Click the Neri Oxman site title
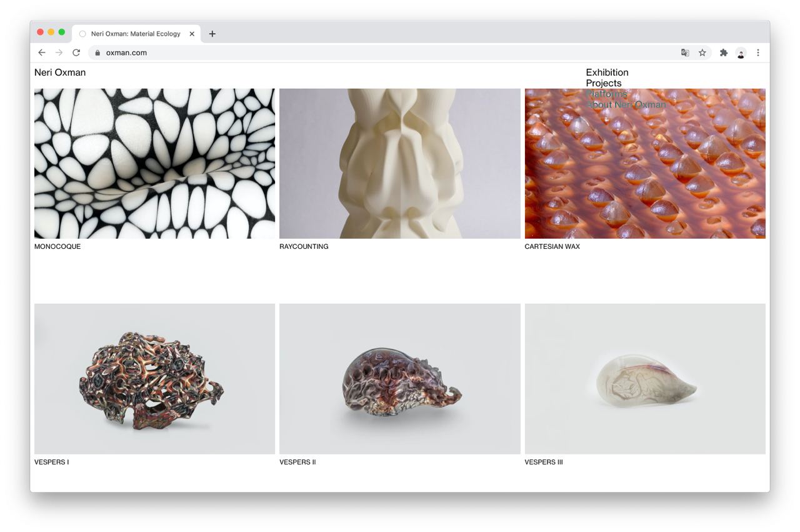This screenshot has width=800, height=532. tap(60, 73)
